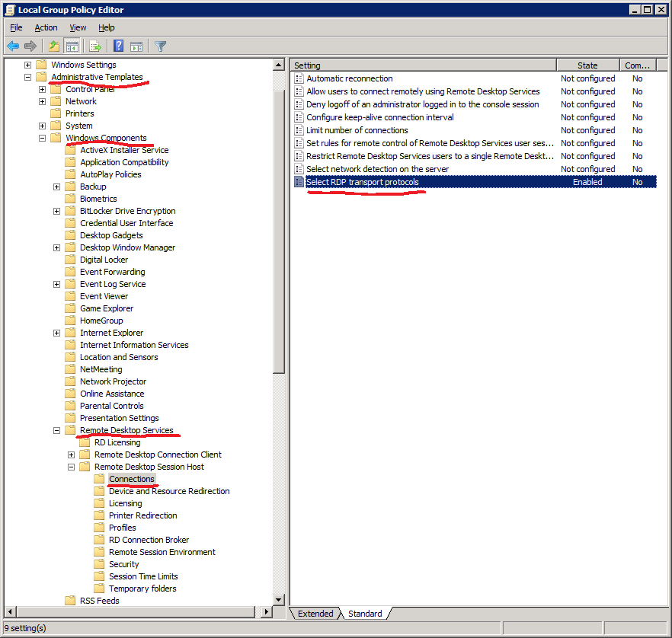672x638 pixels.
Task: Collapse the Remote Desktop Services node
Action: (x=56, y=430)
